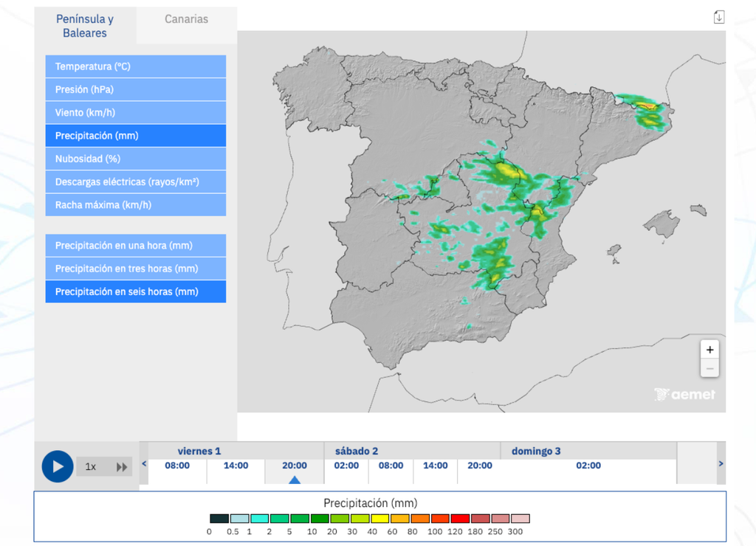Select the Viento (km/h) layer
Screen dimensions: 756x546
[136, 113]
